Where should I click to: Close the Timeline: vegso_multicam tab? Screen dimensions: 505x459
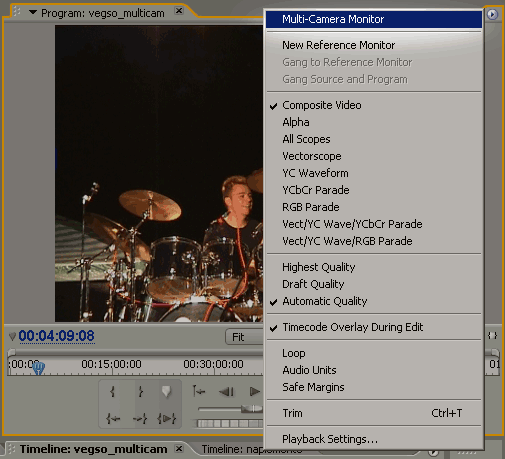(179, 449)
